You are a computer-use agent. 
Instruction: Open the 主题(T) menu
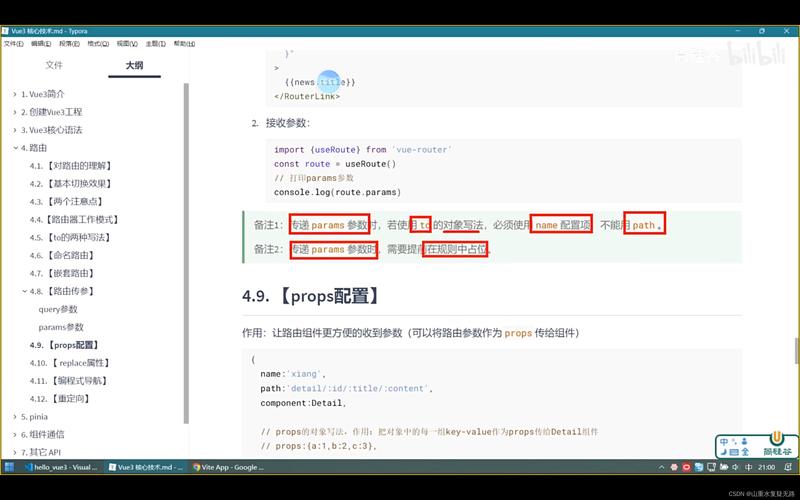[156, 44]
